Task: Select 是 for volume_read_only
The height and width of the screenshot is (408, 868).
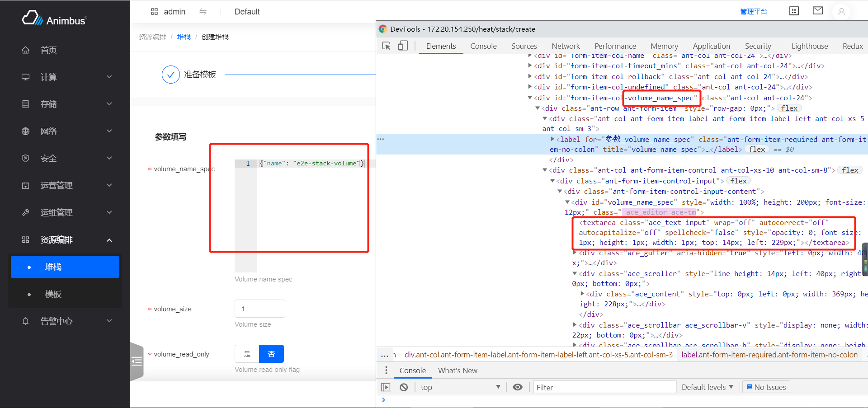Action: pos(247,354)
